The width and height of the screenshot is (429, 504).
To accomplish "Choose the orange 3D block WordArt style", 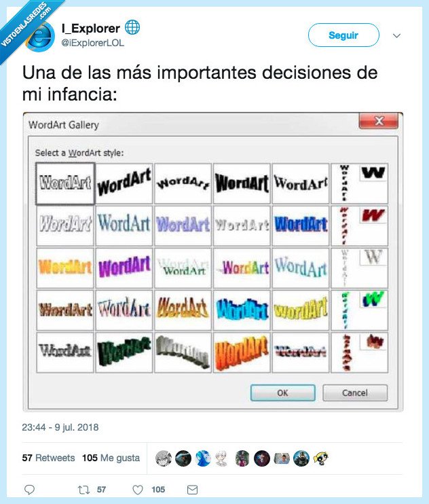I will pos(242,352).
